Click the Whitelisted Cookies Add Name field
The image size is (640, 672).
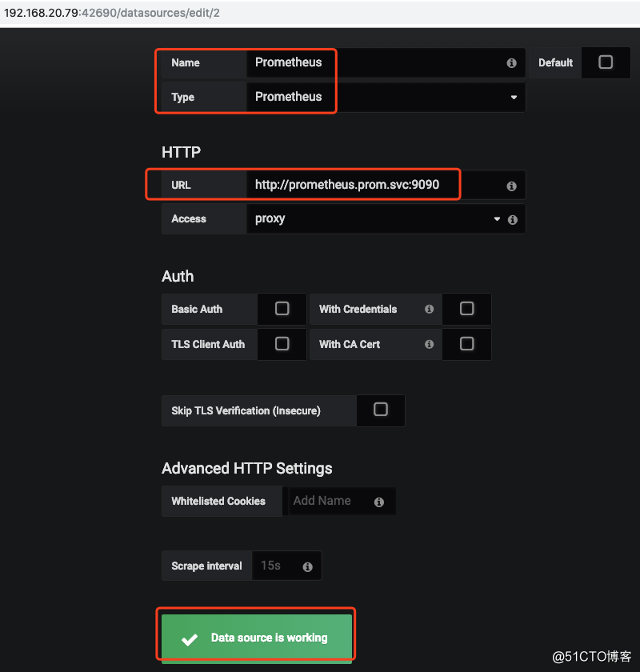click(x=342, y=501)
